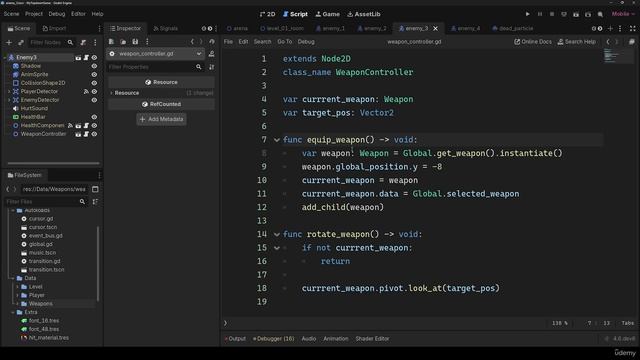This screenshot has width=640, height=360.
Task: Toggle visibility of the Enemy3 node
Action: (94, 58)
